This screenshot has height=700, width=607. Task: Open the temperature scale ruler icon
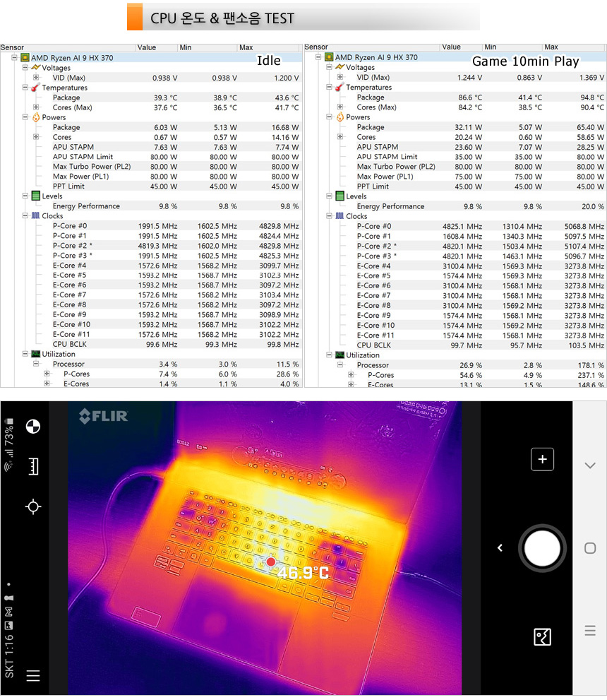coord(32,466)
